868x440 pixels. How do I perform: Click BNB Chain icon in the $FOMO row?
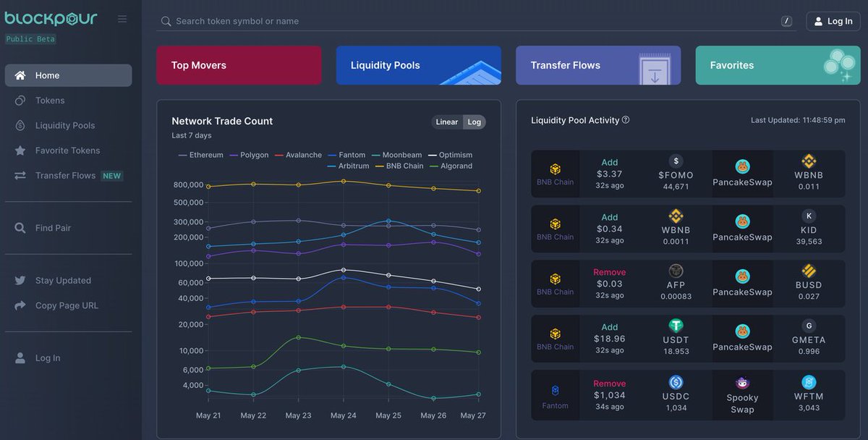point(556,169)
